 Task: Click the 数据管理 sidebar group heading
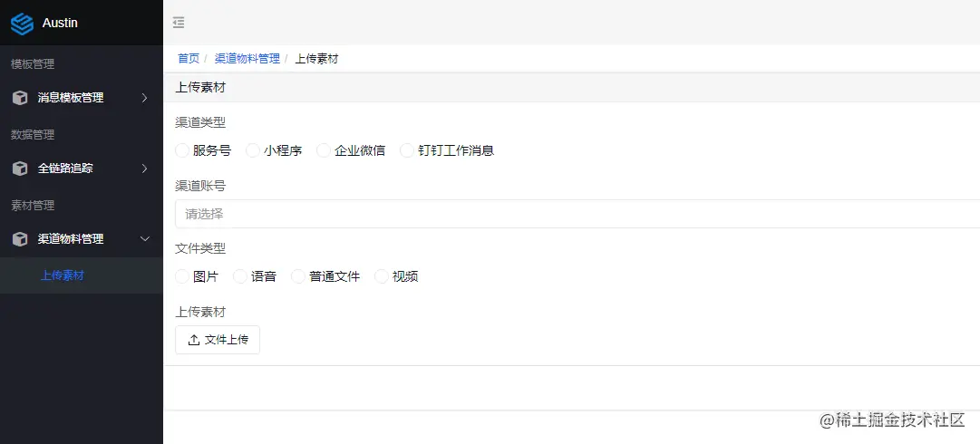coord(33,134)
